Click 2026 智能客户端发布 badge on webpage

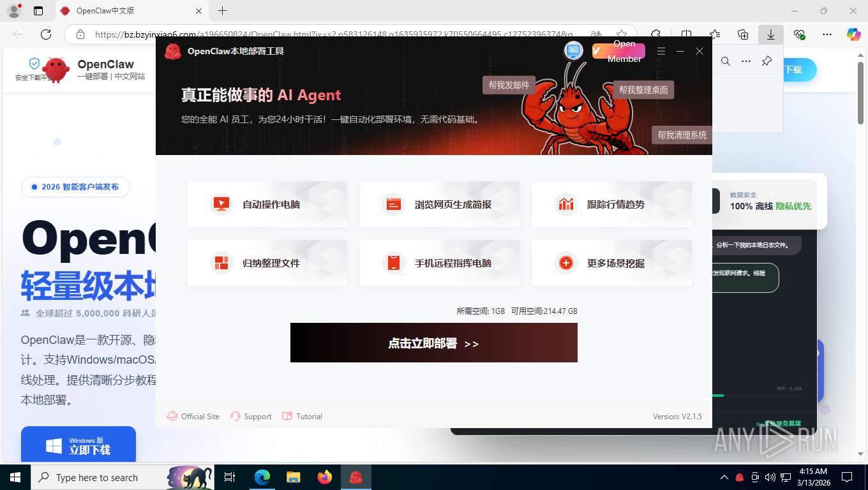75,187
